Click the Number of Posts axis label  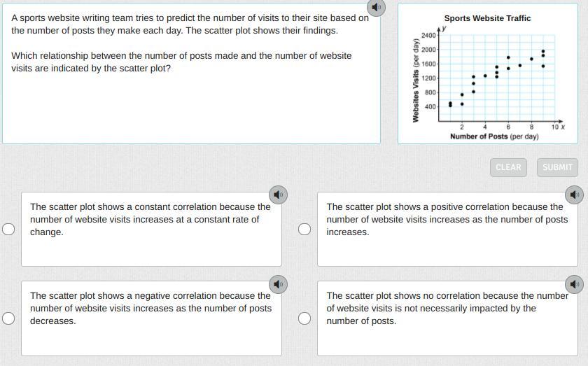493,136
